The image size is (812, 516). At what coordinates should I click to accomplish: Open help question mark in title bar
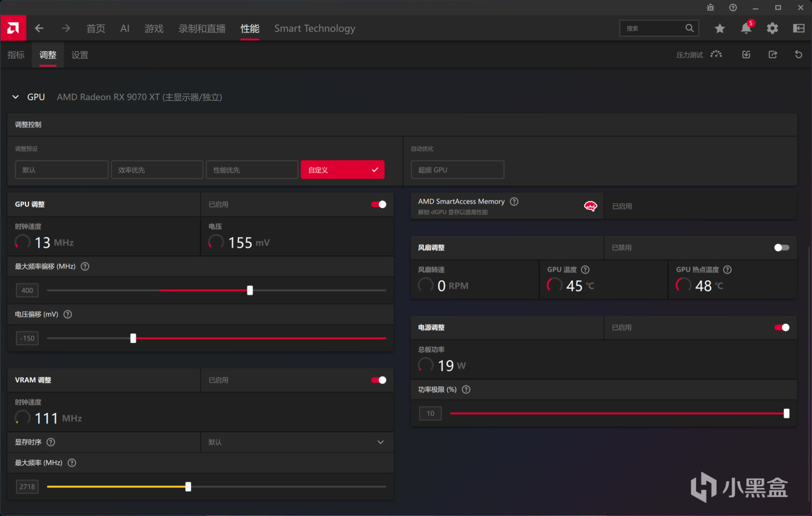tap(733, 8)
